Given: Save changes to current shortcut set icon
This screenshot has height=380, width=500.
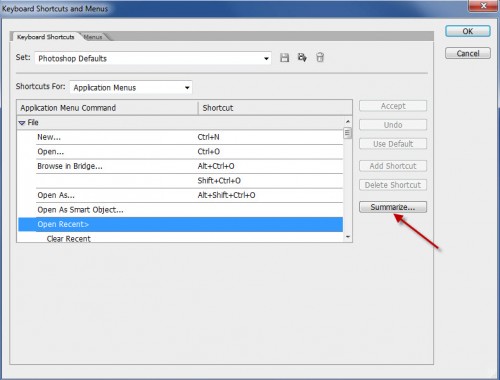Looking at the screenshot, I should click(x=284, y=58).
